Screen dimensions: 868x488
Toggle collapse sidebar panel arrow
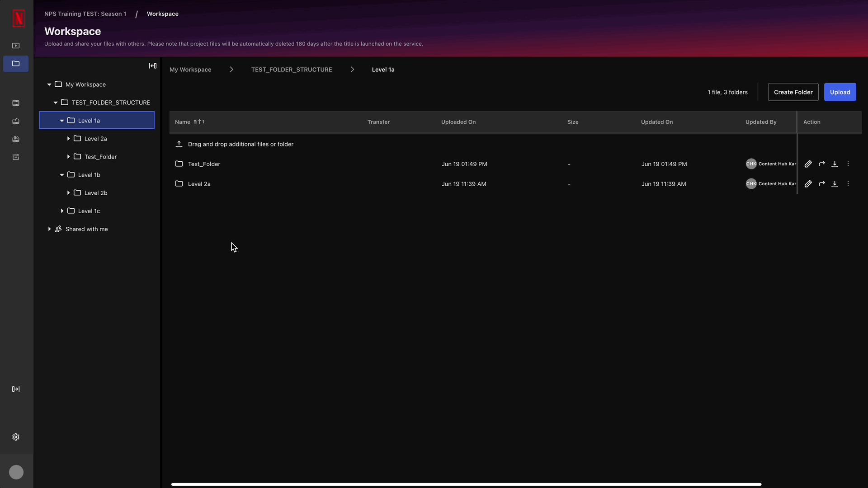click(153, 66)
